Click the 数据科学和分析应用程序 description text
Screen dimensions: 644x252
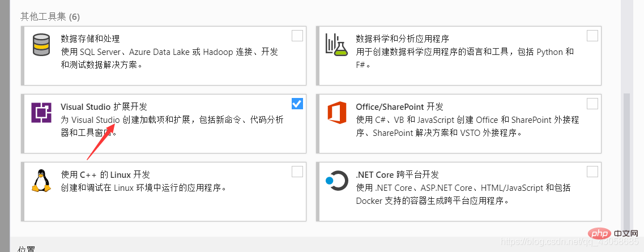click(x=464, y=58)
